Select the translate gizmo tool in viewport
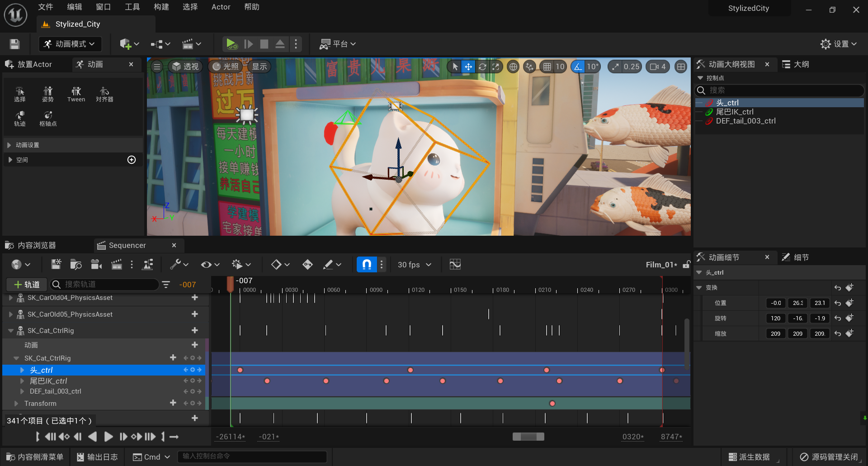Image resolution: width=868 pixels, height=466 pixels. (468, 67)
